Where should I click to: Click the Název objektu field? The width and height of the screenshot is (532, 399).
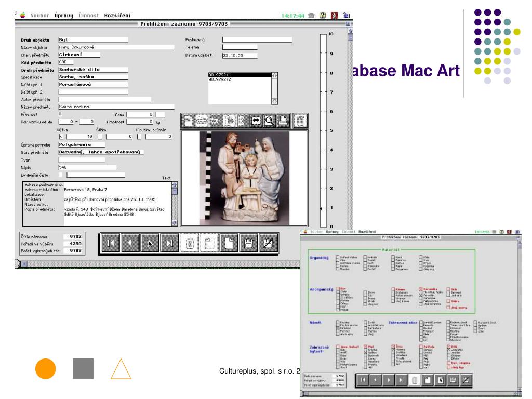tap(116, 47)
